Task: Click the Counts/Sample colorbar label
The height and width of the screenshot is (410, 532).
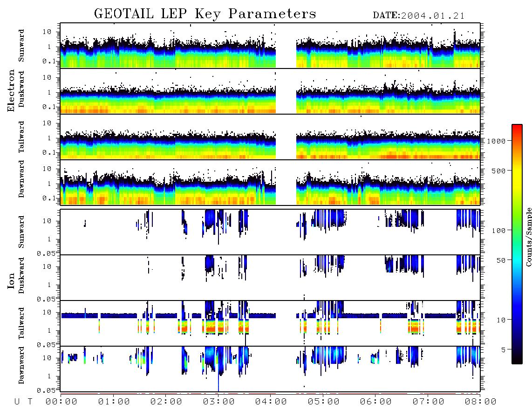Action: point(529,237)
